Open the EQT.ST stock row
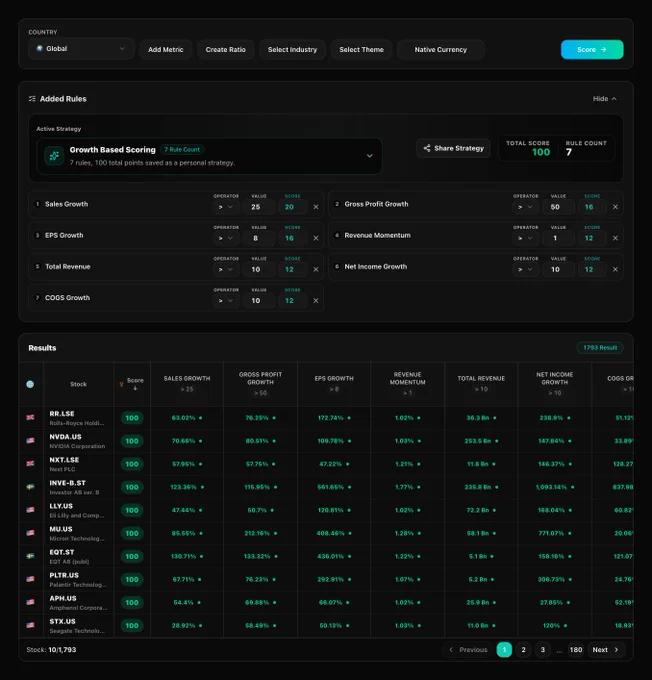Viewport: 652px width, 680px height. (x=326, y=556)
